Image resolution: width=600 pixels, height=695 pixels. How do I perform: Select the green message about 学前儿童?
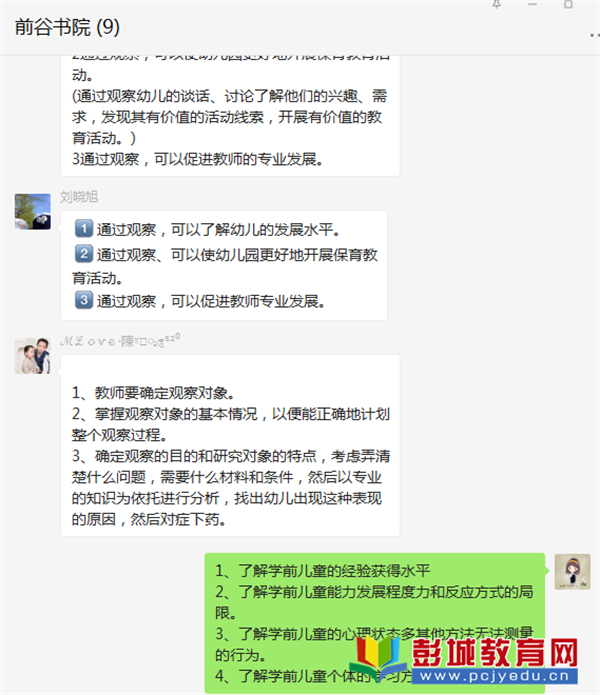click(374, 623)
